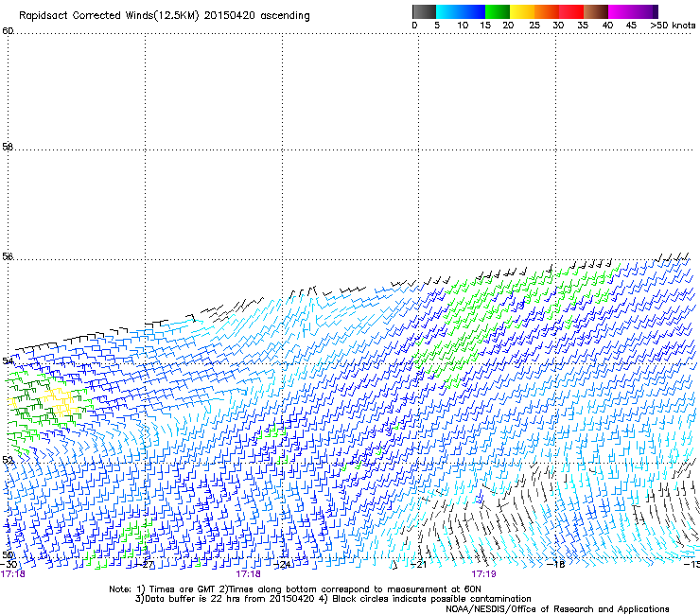Click the yellow wind barb cluster near 53N
700x615 pixels.
point(61,401)
